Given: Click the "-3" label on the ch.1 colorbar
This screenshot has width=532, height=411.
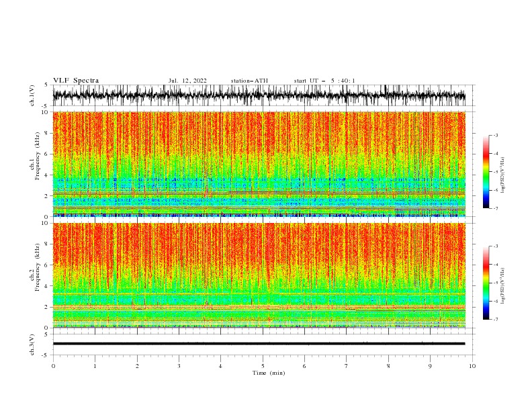Looking at the screenshot, I should (x=496, y=135).
